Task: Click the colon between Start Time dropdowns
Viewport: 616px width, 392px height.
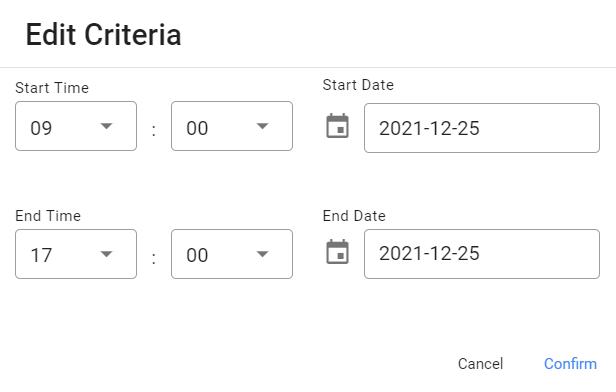Action: pos(154,130)
